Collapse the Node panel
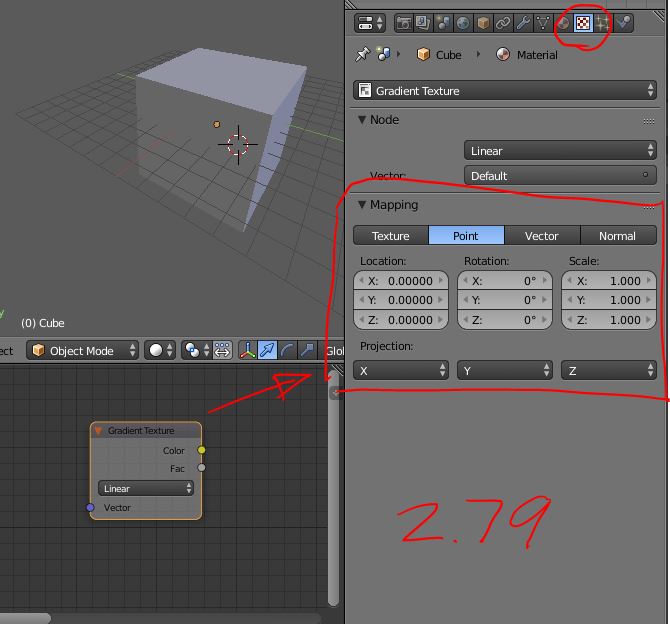Screen dimensions: 670x624 pyautogui.click(x=362, y=120)
